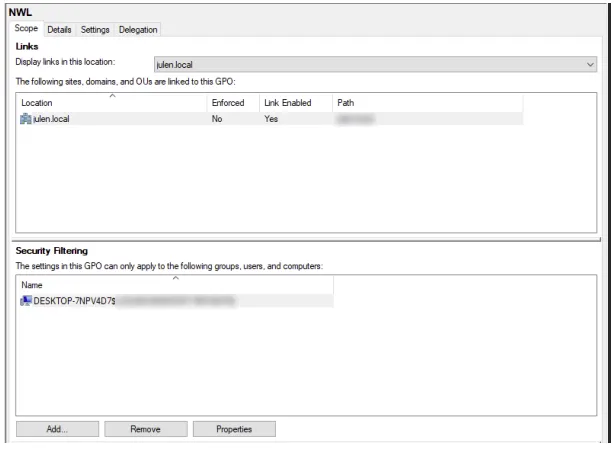This screenshot has height=457, width=614.
Task: Click the Add... button
Action: pyautogui.click(x=58, y=429)
